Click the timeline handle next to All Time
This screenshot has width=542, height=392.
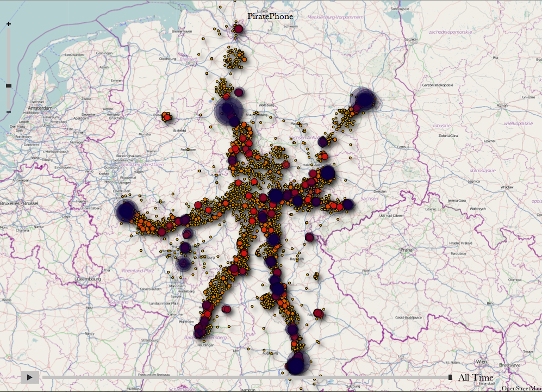pos(450,377)
